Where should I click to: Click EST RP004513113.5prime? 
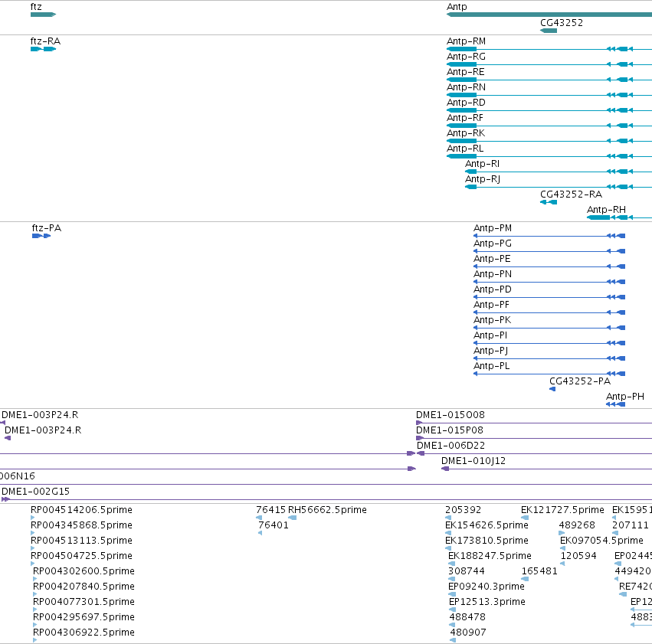coord(81,541)
